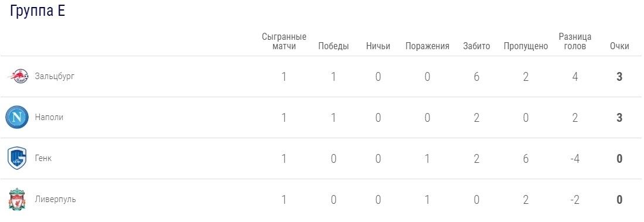Click the Genk club badge
Viewport: 644px width, 222px height.
click(x=17, y=158)
